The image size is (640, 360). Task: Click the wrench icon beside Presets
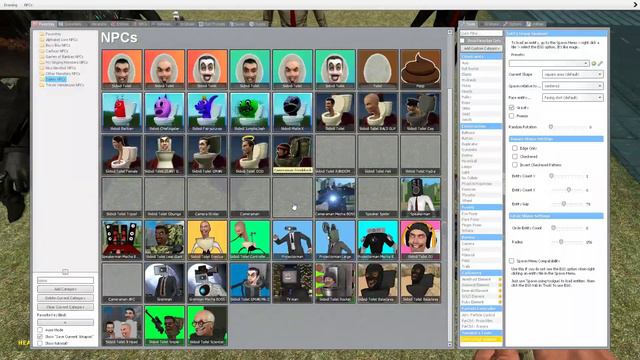(x=600, y=63)
